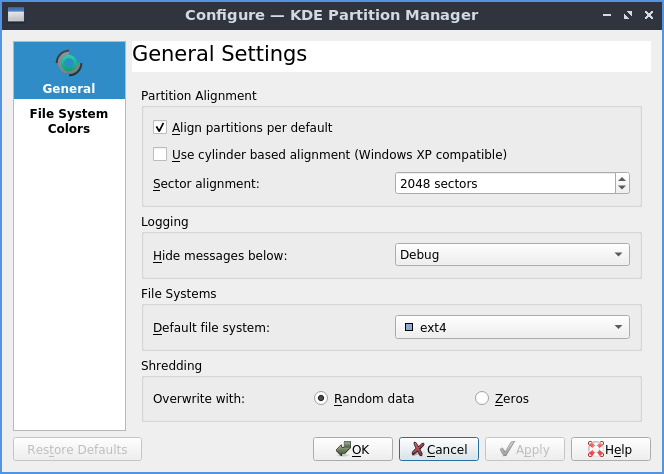
Task: Click the window menu icon in title bar
Action: pyautogui.click(x=15, y=15)
